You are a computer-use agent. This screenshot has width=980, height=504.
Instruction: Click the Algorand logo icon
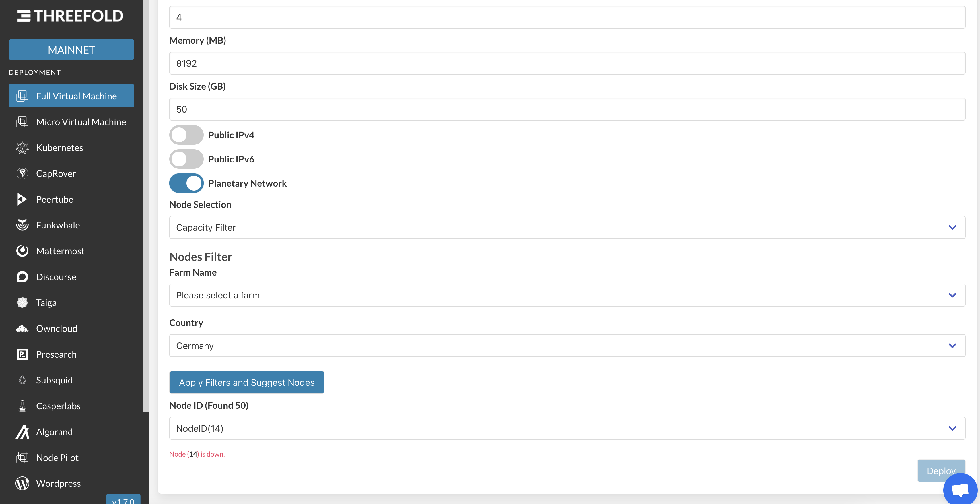[x=22, y=432]
